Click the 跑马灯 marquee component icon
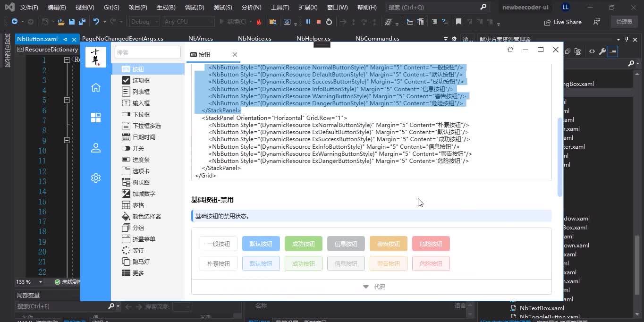Image resolution: width=644 pixels, height=322 pixels. (140, 262)
